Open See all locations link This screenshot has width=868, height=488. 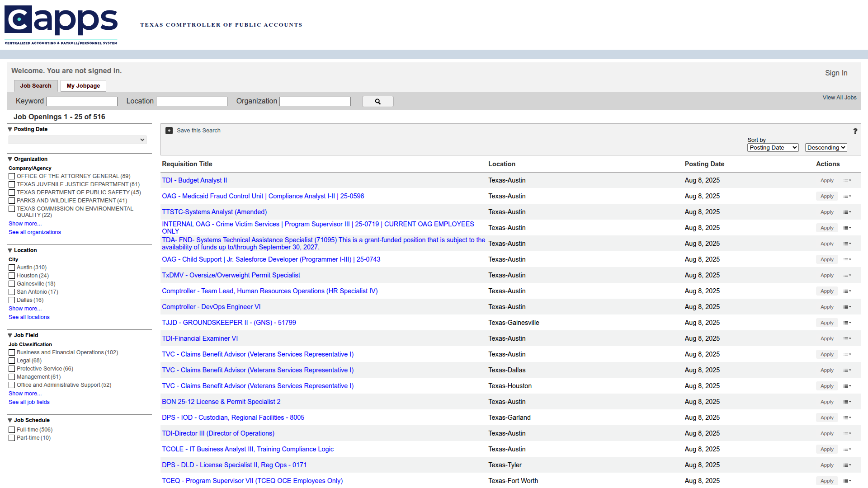pos(29,317)
